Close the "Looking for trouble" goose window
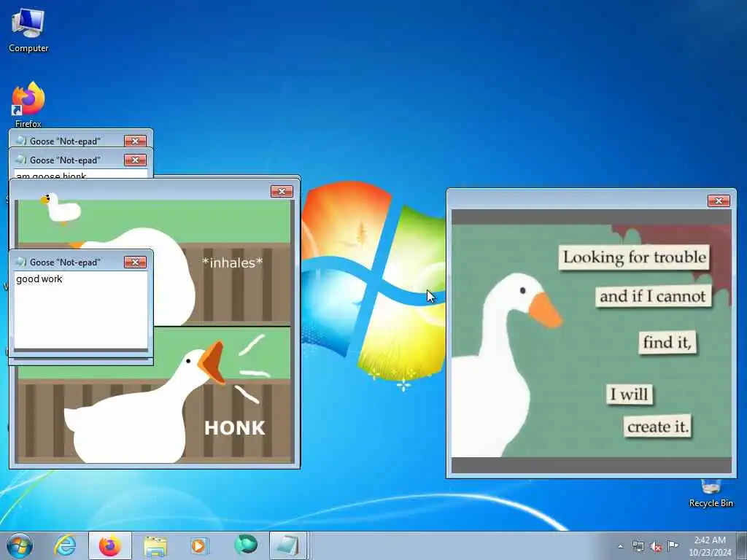The image size is (747, 560). (719, 201)
